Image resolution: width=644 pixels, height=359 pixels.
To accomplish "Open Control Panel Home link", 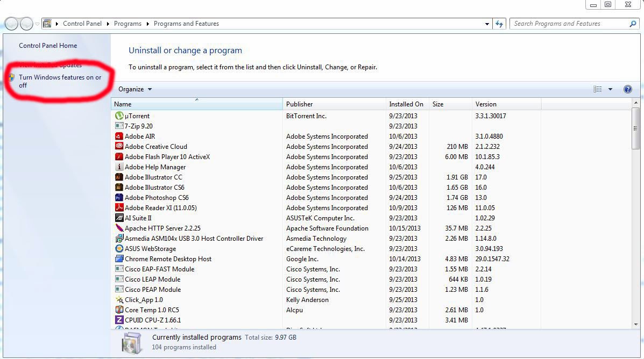I will 48,46.
